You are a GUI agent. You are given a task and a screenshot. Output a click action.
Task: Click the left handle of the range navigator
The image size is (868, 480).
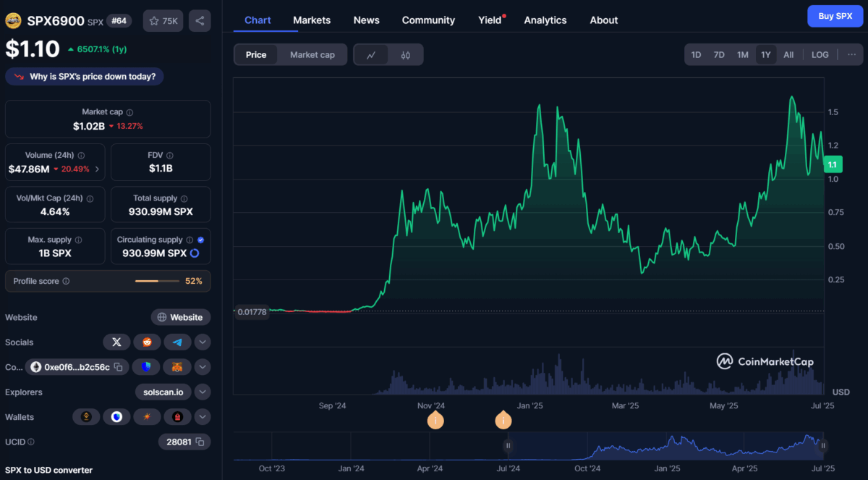coord(509,446)
